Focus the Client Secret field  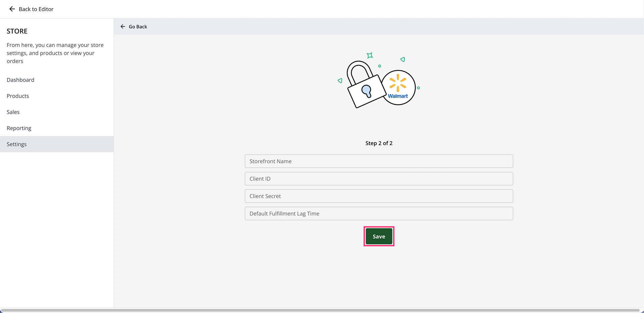379,196
